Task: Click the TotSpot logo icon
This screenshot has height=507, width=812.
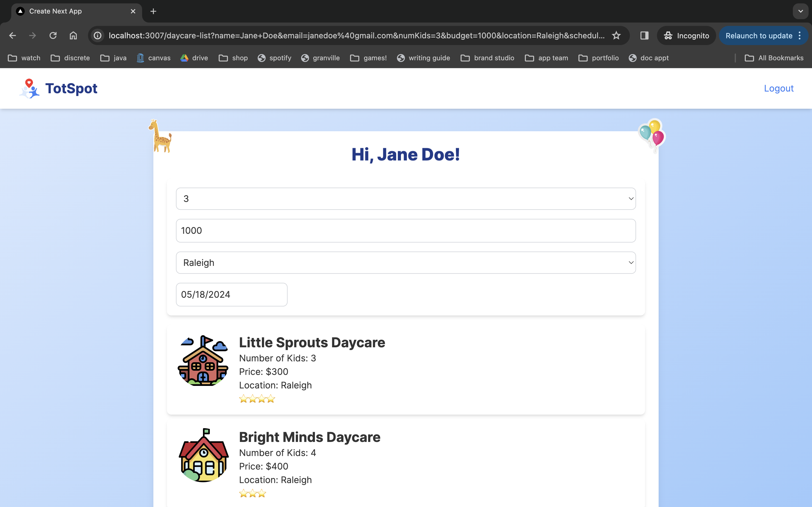Action: (x=30, y=88)
